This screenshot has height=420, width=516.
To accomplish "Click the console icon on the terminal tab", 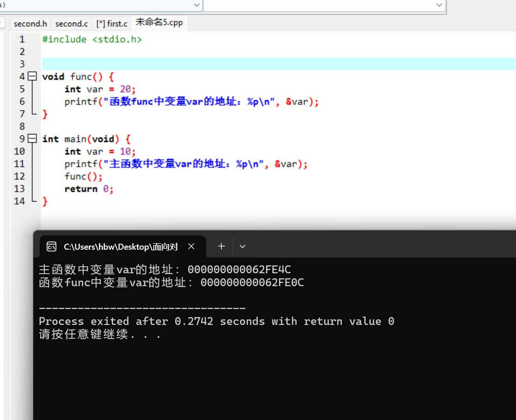I will [x=51, y=246].
